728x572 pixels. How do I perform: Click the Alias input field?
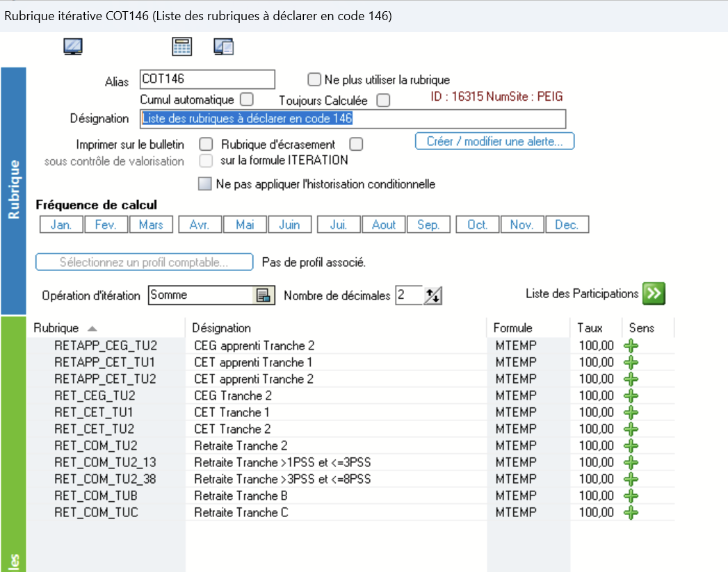tap(207, 80)
